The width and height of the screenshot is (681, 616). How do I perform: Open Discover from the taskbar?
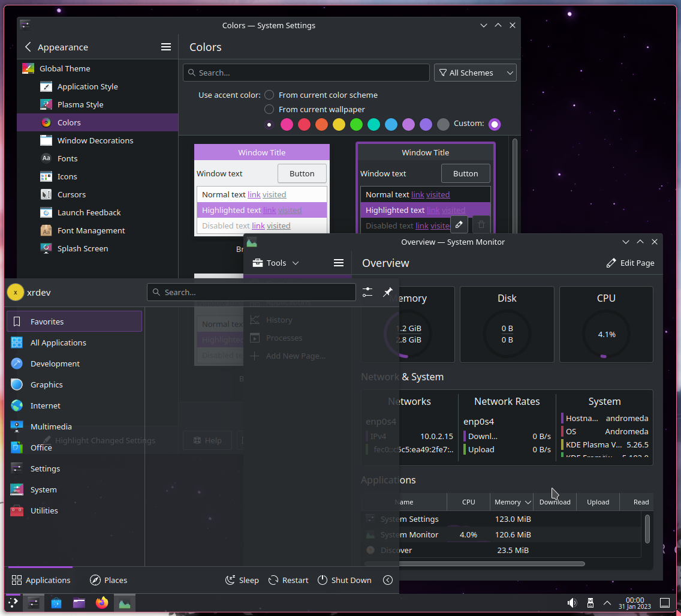coord(56,603)
